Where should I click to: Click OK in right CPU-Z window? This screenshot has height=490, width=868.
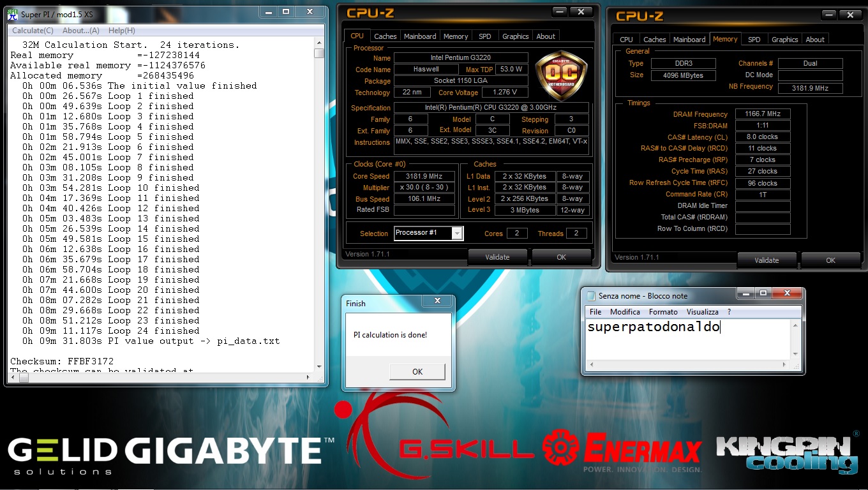[x=830, y=260]
